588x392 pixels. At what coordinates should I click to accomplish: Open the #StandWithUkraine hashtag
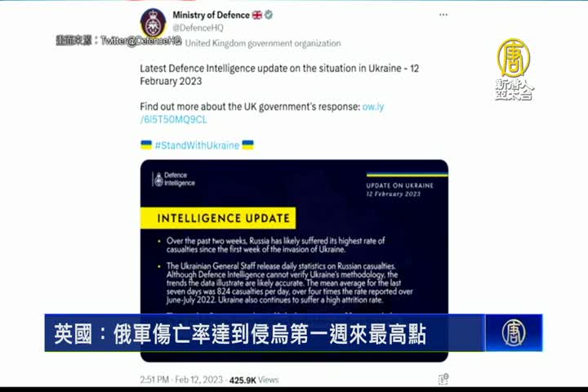coord(198,145)
